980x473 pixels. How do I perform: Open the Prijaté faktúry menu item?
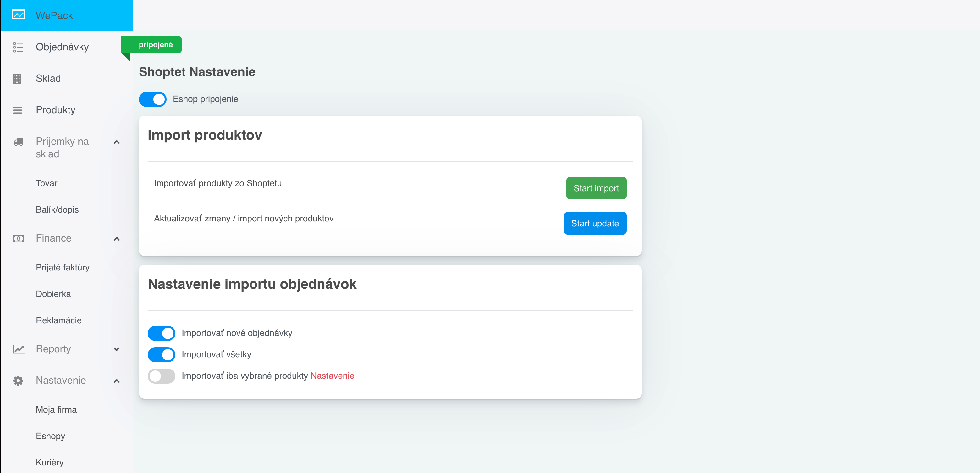[x=63, y=268]
